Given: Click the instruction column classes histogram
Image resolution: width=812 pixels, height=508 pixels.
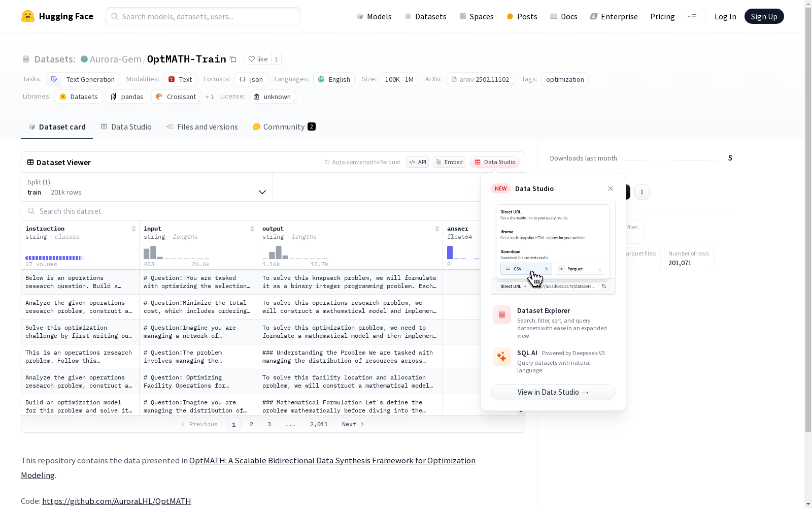Looking at the screenshot, I should tap(58, 258).
